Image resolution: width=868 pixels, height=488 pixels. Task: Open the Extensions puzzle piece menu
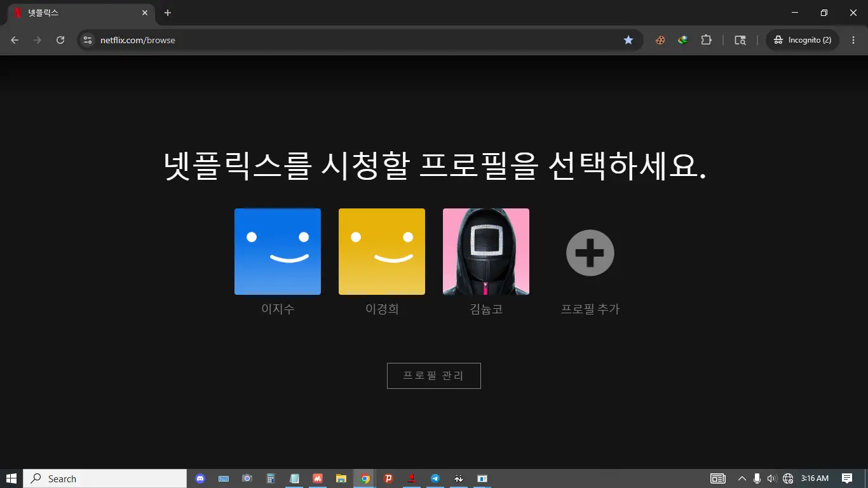click(706, 40)
